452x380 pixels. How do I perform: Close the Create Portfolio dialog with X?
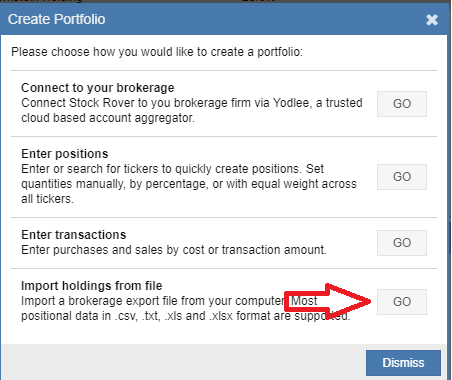click(x=432, y=20)
